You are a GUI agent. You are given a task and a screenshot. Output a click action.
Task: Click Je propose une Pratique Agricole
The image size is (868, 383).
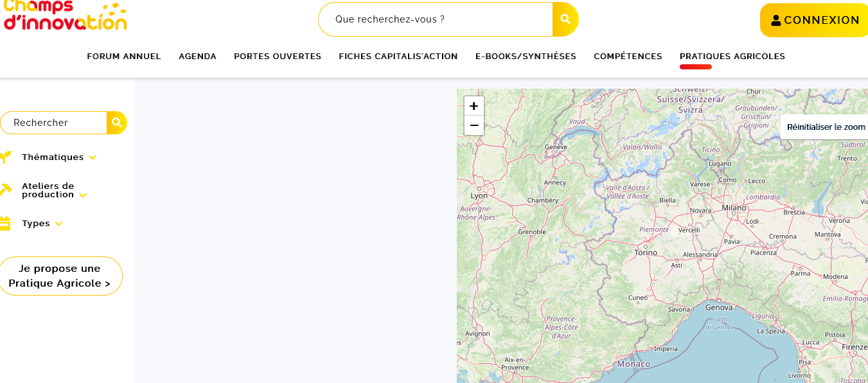click(x=60, y=276)
